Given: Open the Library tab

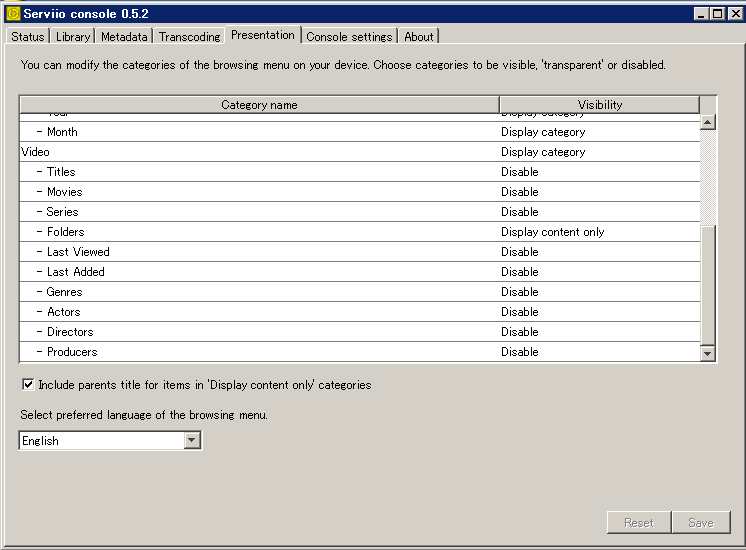Looking at the screenshot, I should point(73,37).
